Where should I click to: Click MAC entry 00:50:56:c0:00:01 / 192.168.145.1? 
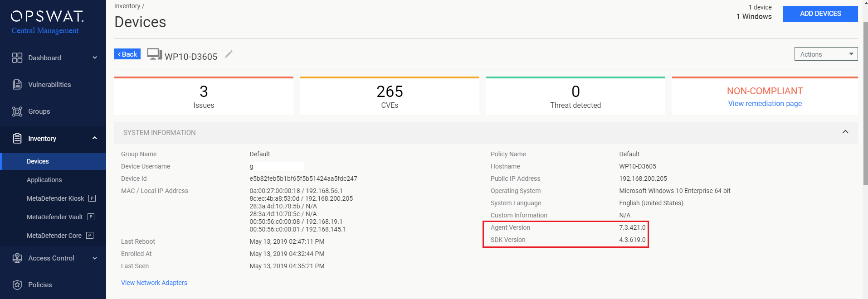tap(297, 229)
